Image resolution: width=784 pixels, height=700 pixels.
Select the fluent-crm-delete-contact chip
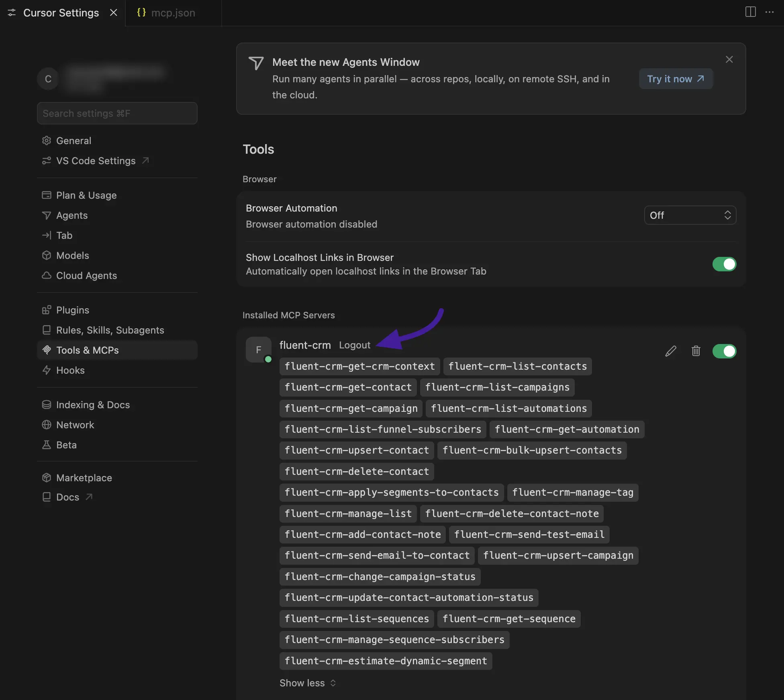(357, 471)
